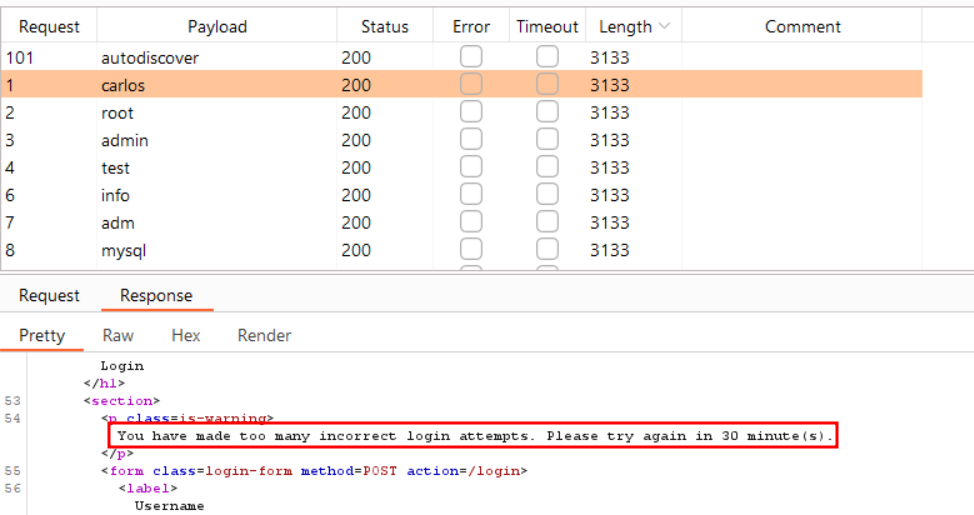Toggle Error checkbox in carlos row
974x515 pixels.
point(471,84)
